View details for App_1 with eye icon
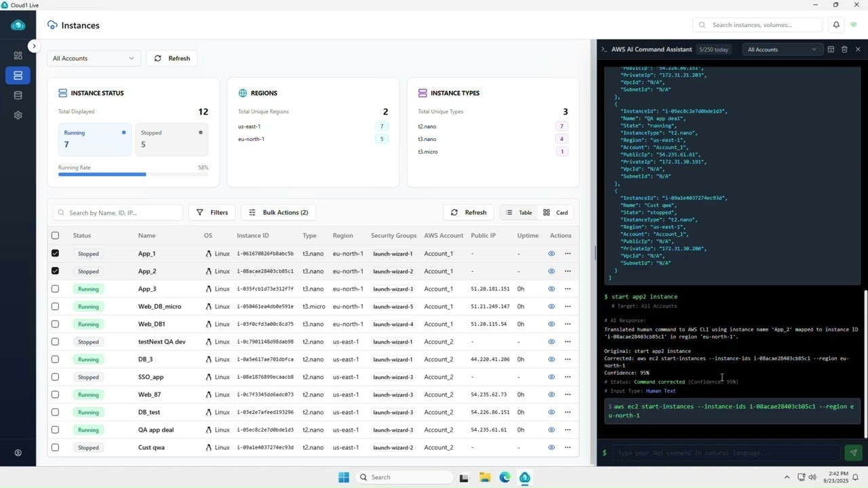 [551, 253]
